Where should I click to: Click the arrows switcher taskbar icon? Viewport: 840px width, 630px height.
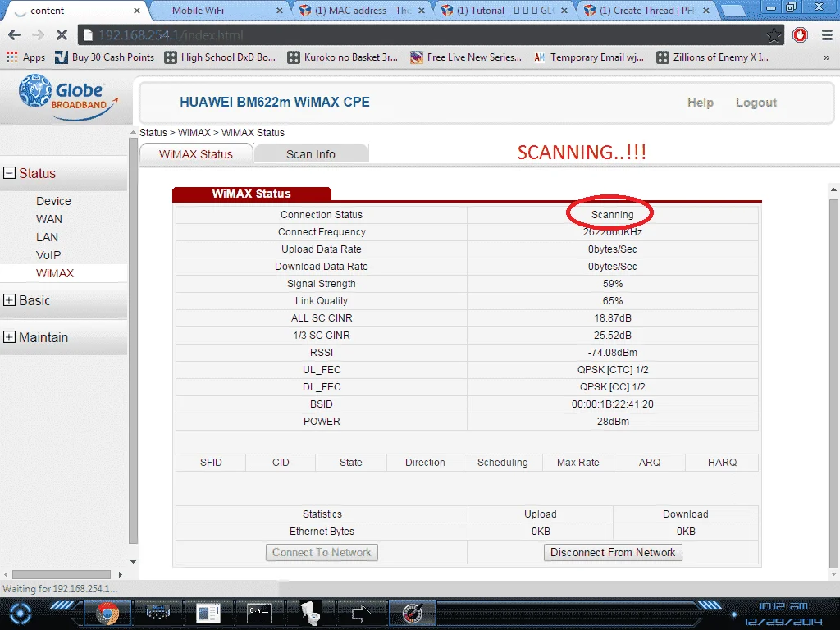point(362,614)
